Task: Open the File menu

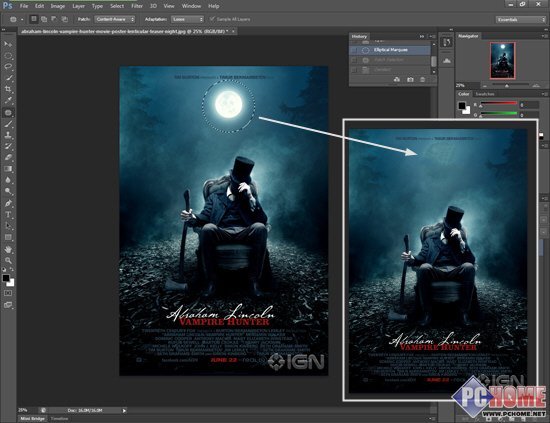Action: pyautogui.click(x=24, y=6)
